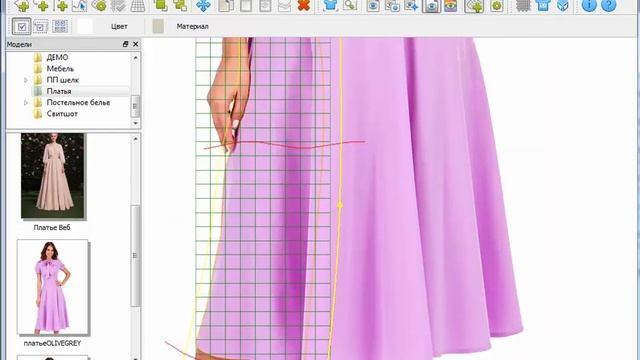Click the perspective grid mesh icon
This screenshot has height=360, width=640.
coord(138,5)
